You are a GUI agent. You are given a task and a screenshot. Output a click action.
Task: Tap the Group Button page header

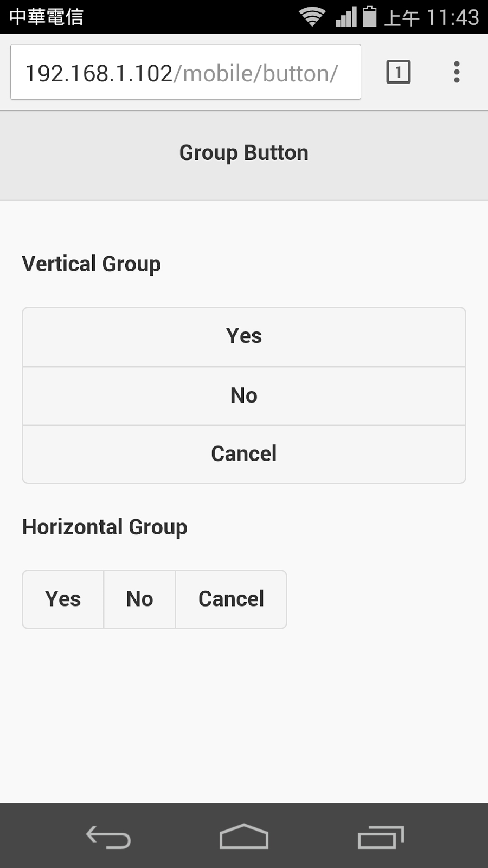point(244,153)
